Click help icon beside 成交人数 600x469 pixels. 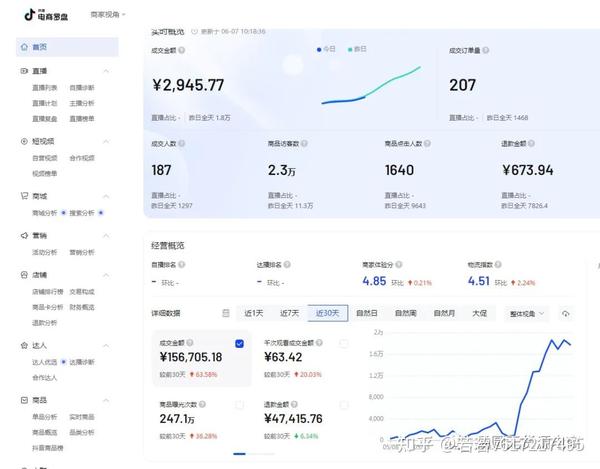coord(182,143)
